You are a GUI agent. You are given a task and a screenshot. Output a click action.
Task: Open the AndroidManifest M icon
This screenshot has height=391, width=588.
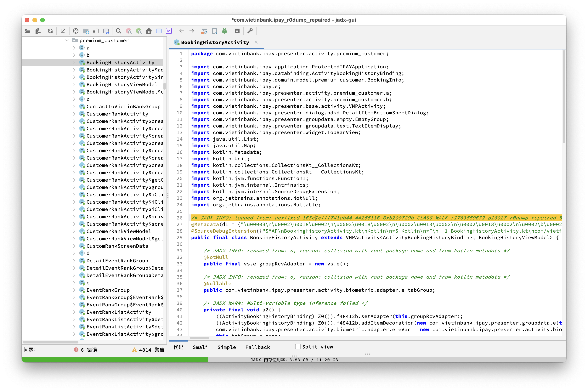[x=169, y=31]
